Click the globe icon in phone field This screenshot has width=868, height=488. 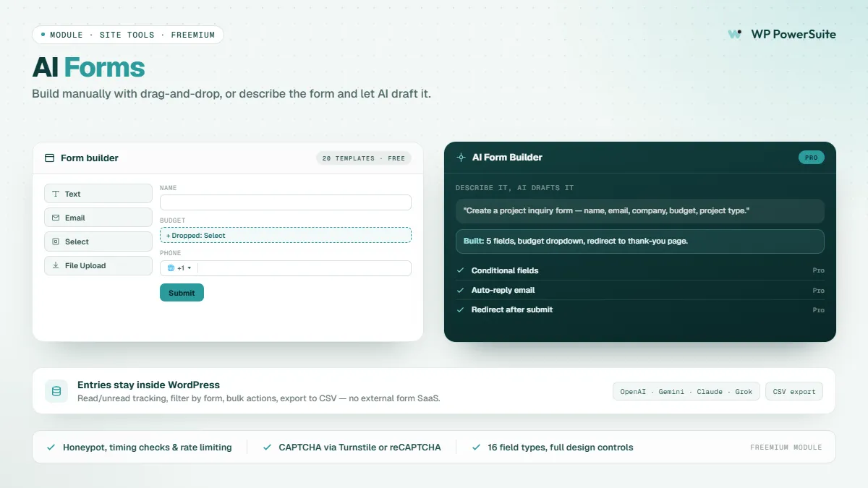click(171, 268)
